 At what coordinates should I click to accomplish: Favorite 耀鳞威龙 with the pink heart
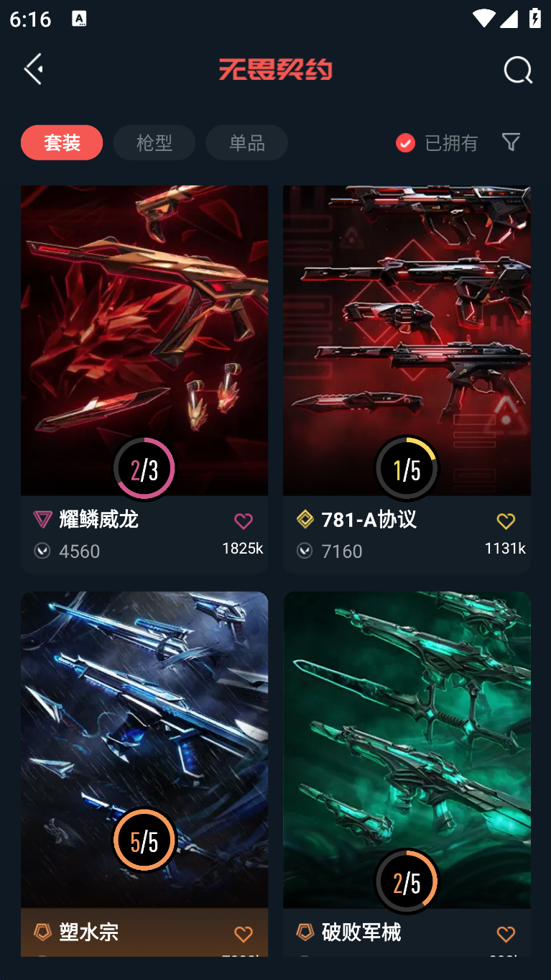[x=244, y=521]
